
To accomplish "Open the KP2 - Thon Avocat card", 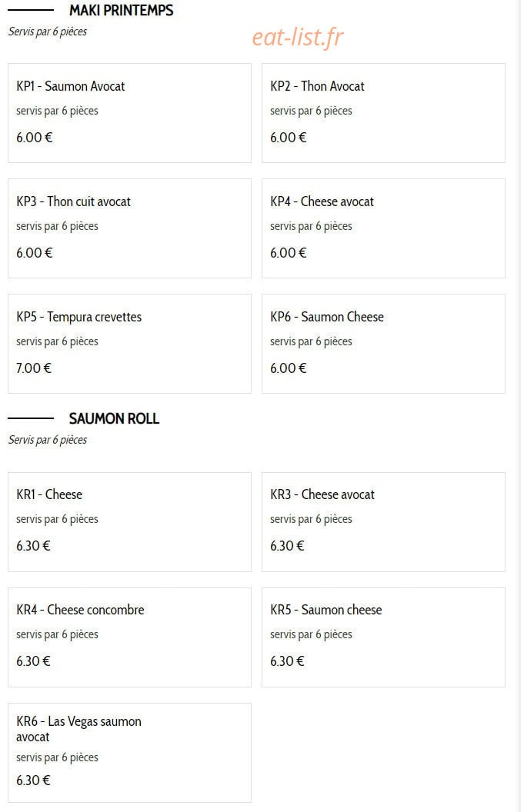I will coord(383,113).
